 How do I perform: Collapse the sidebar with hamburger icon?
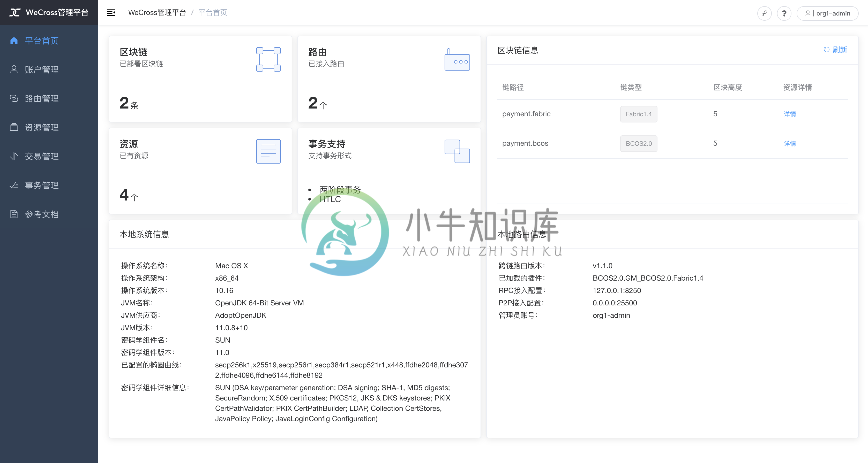(x=111, y=12)
